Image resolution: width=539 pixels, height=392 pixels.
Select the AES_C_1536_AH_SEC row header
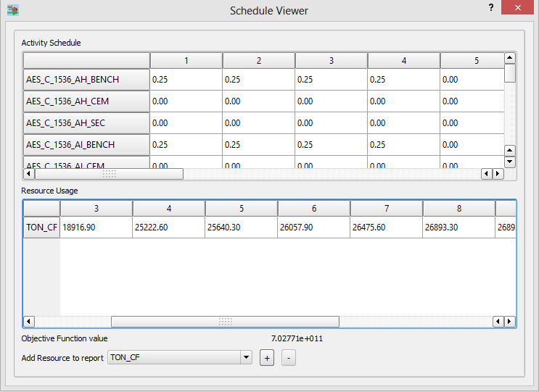(86, 123)
